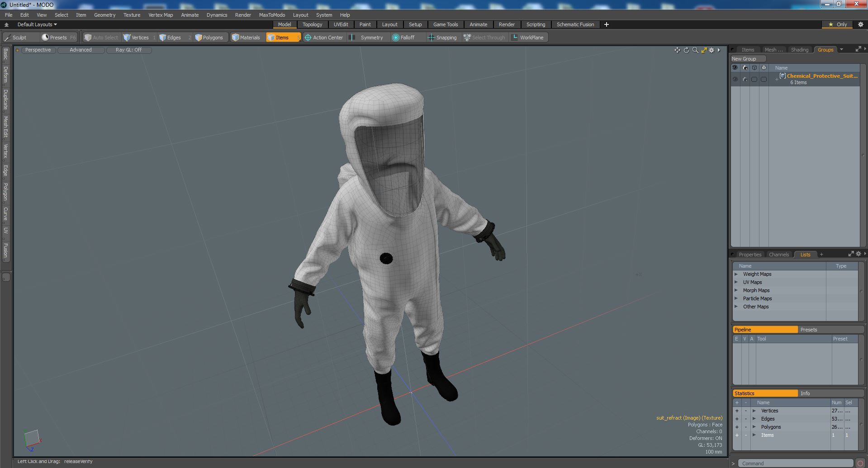This screenshot has width=868, height=468.
Task: Open the Groups tab dropdown arrow
Action: 841,50
